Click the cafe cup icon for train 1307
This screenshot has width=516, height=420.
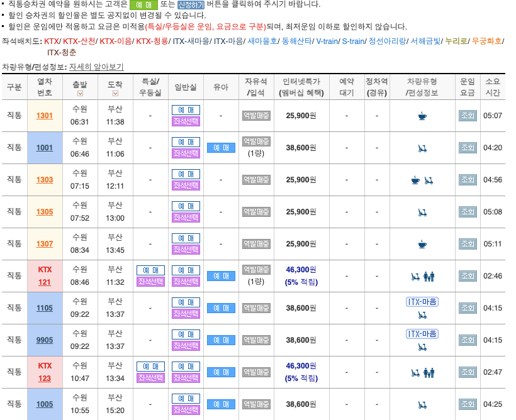click(x=422, y=244)
